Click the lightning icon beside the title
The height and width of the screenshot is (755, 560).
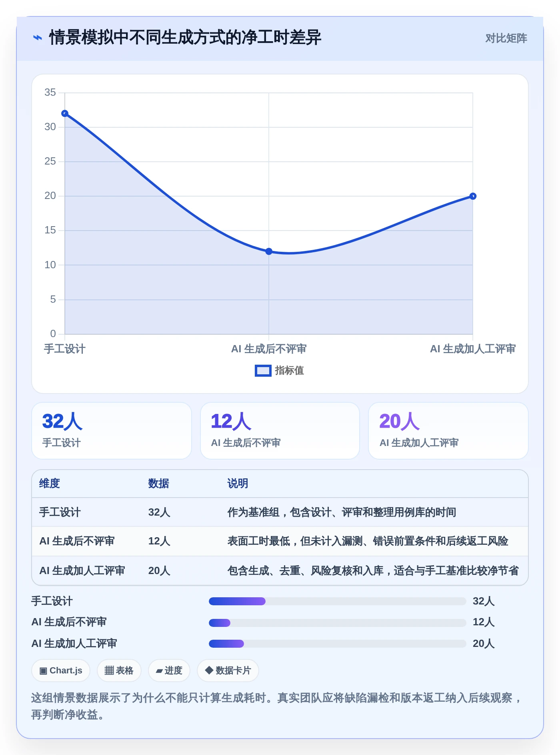pyautogui.click(x=37, y=38)
